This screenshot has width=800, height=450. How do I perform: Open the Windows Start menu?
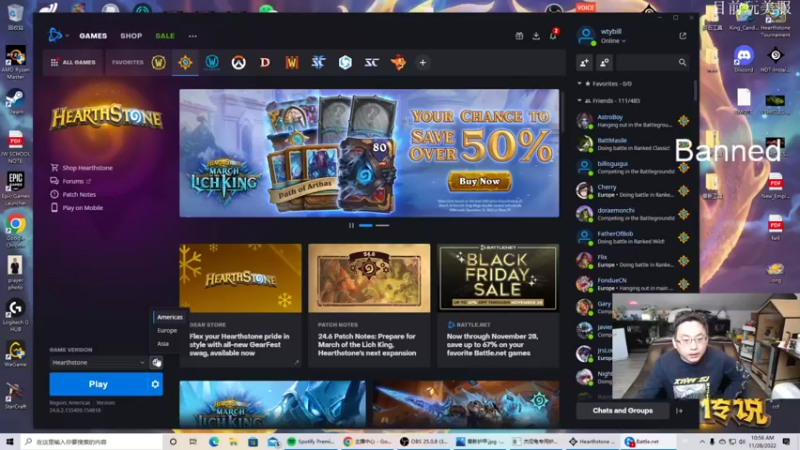click(x=10, y=441)
